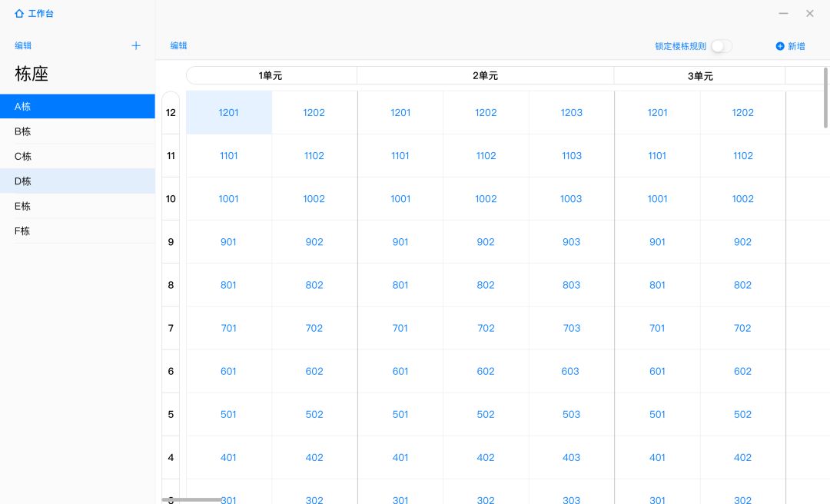This screenshot has width=830, height=504.
Task: Click the horizontal scrollbar at the bottom
Action: pyautogui.click(x=191, y=499)
